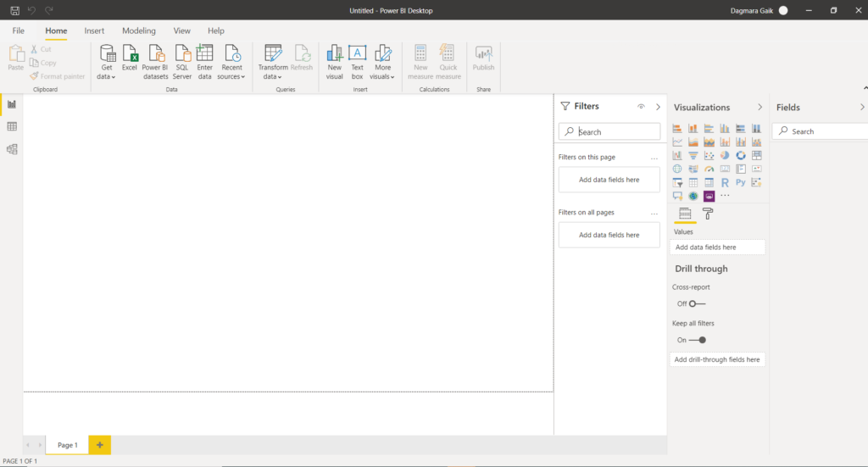Select the donut chart visual
The width and height of the screenshot is (868, 467).
741,155
